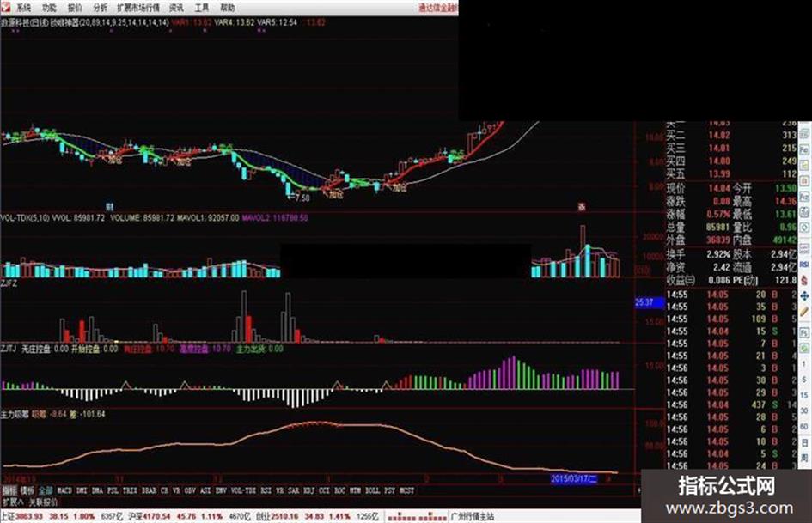Screen dimensions: 812x523
Task: Switch to 15-minute period in sidebar
Action: tap(805, 396)
